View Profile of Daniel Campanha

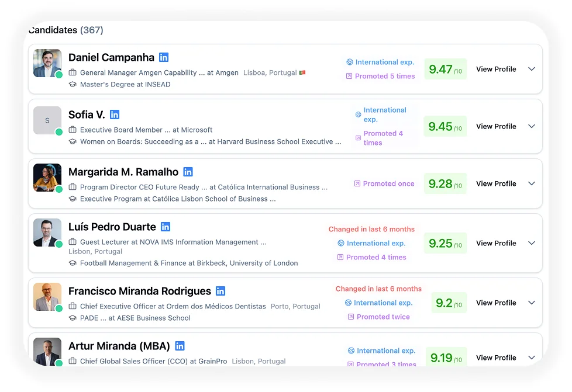496,69
